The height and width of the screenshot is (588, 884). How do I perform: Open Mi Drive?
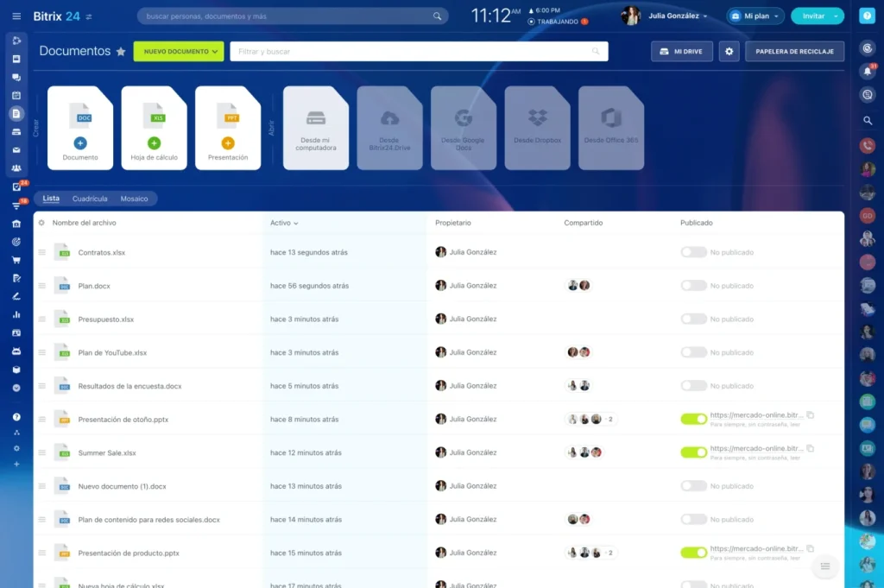[x=679, y=51]
